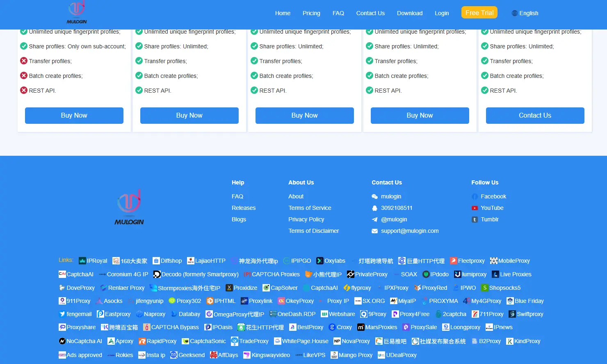Screen dimensions: 607x364
Task: Click the large MuLogin footer logo
Action: coord(129,207)
